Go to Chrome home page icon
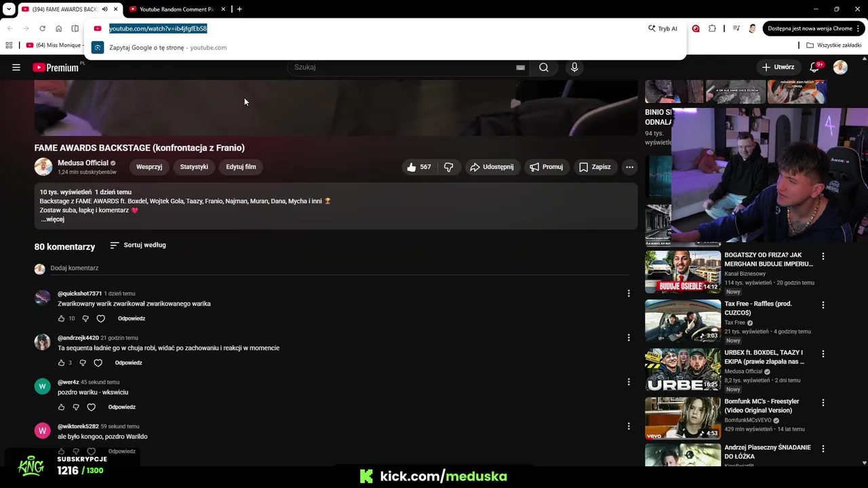 (58, 28)
